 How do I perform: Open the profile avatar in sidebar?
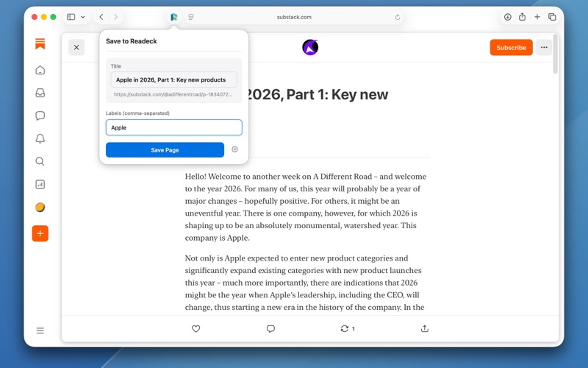click(x=40, y=208)
